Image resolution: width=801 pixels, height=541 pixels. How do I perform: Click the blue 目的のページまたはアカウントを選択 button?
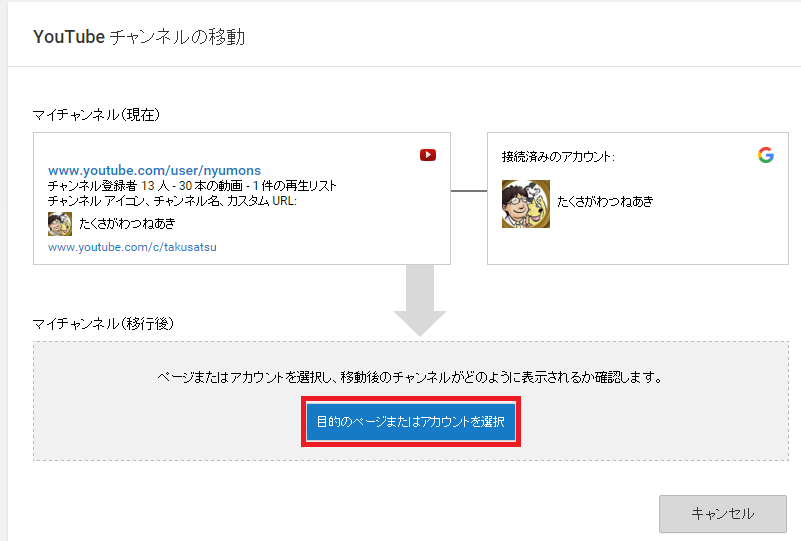(x=411, y=421)
